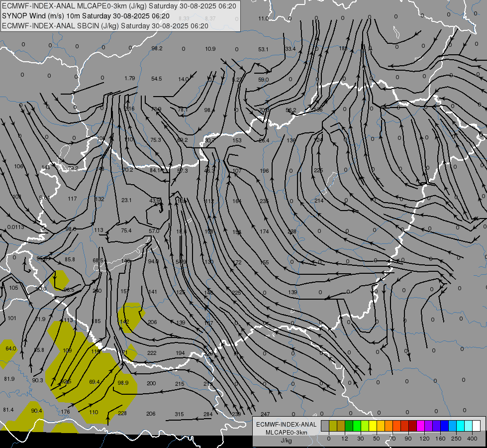Click the map value 98.2
Screen dimensions: 487x448
157,48
